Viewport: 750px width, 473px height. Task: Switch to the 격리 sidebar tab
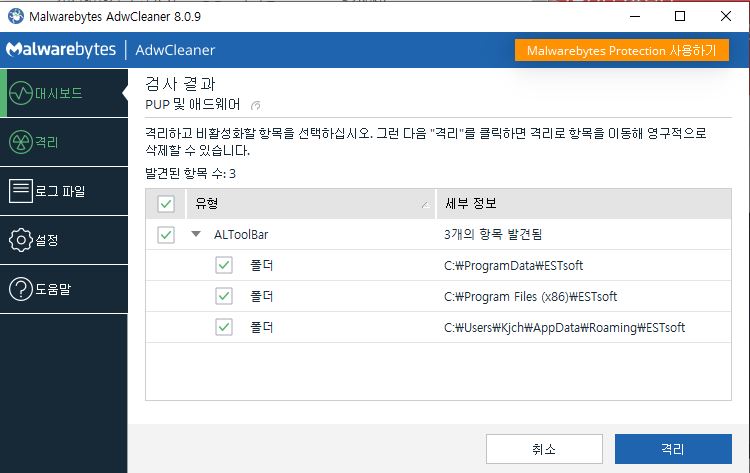point(64,142)
